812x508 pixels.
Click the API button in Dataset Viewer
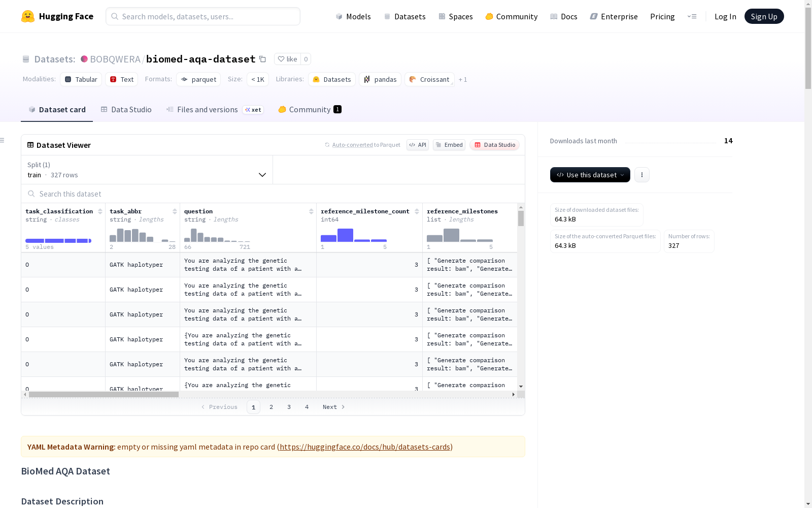(418, 145)
